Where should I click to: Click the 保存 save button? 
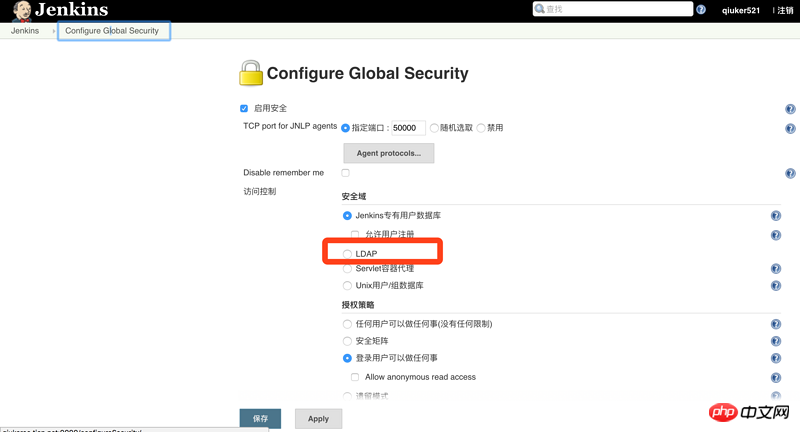(260, 419)
